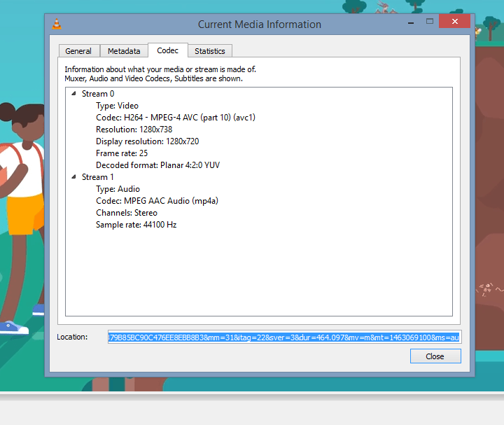Screen dimensions: 504x425
Task: Select the Type Video row
Action: tap(117, 106)
